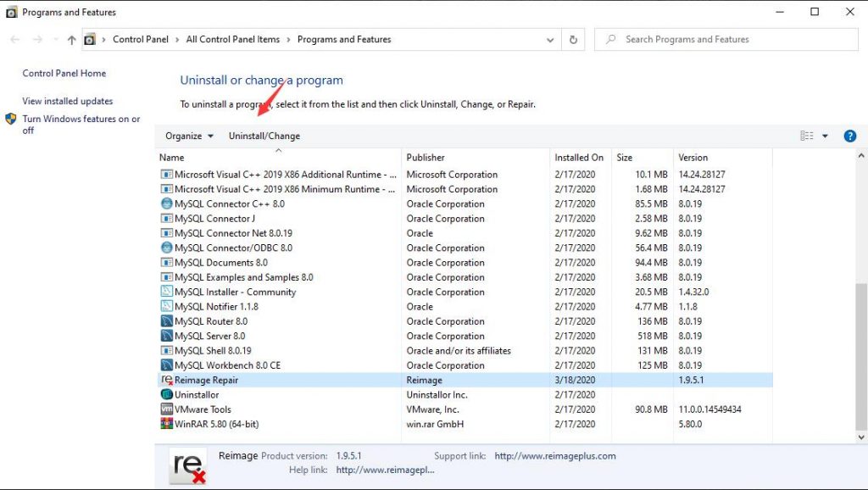Image resolution: width=868 pixels, height=490 pixels.
Task: Click the MySQL Installer - Community icon
Action: tap(167, 292)
